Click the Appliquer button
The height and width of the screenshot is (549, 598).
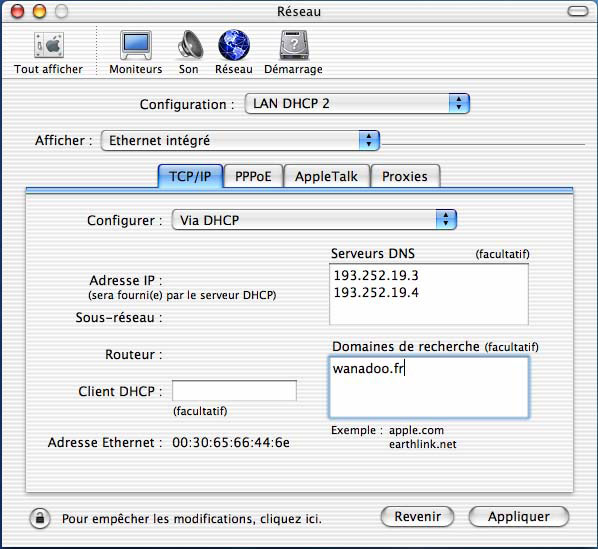click(x=519, y=517)
